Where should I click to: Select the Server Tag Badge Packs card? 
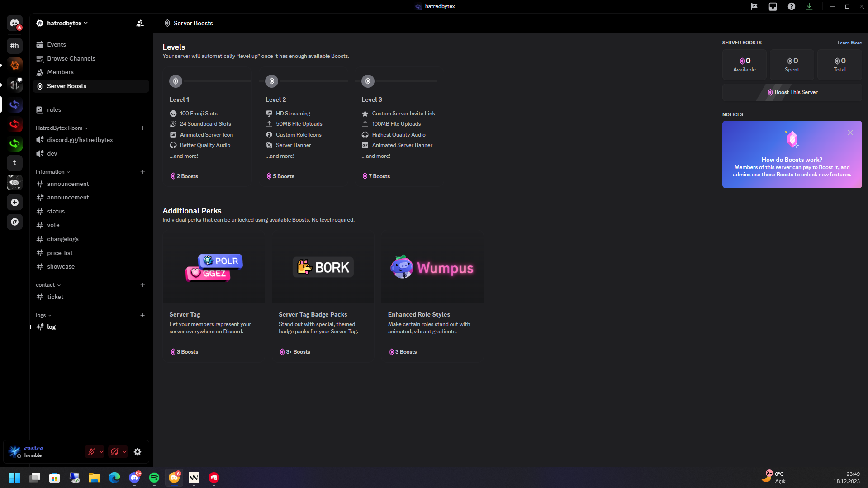(x=323, y=297)
